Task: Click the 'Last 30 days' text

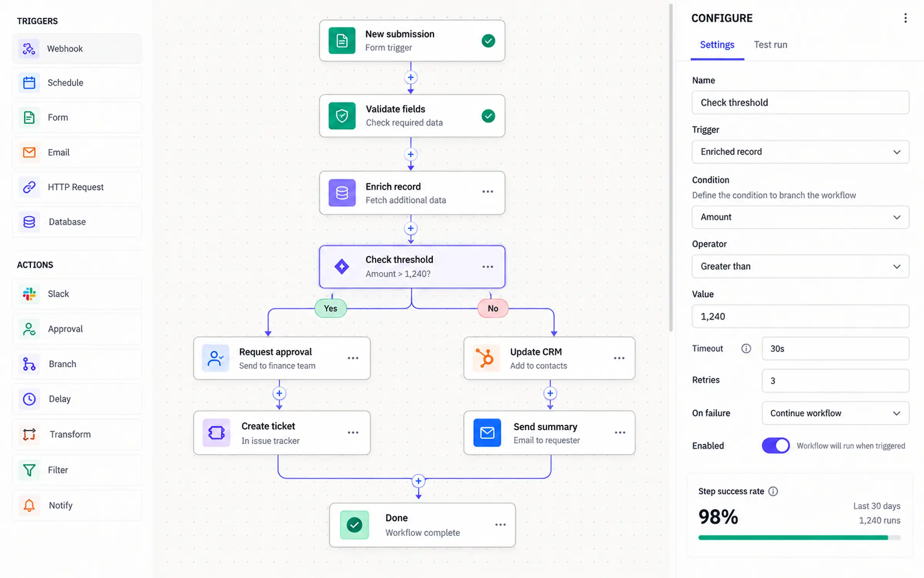Action: [x=877, y=506]
